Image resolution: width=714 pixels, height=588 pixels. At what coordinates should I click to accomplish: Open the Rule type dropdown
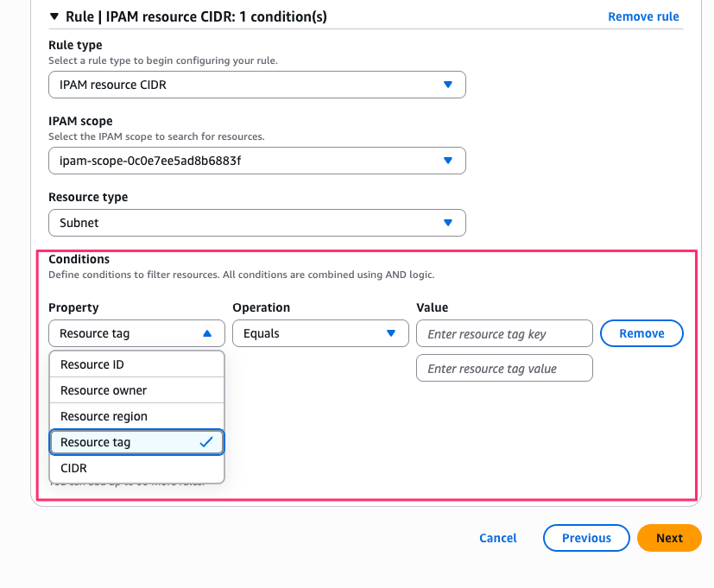pyautogui.click(x=256, y=85)
